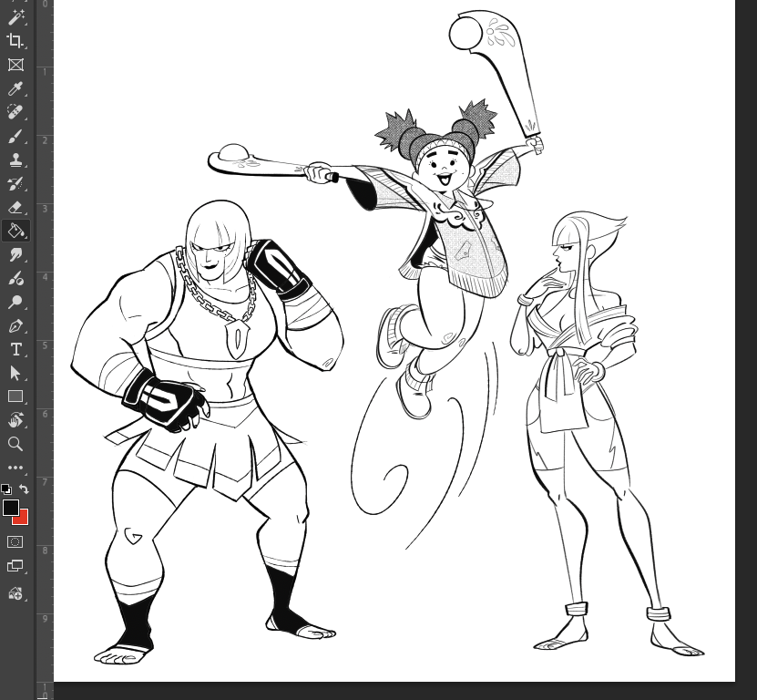757x700 pixels.
Task: Select the Paint Bucket tool
Action: tap(15, 231)
